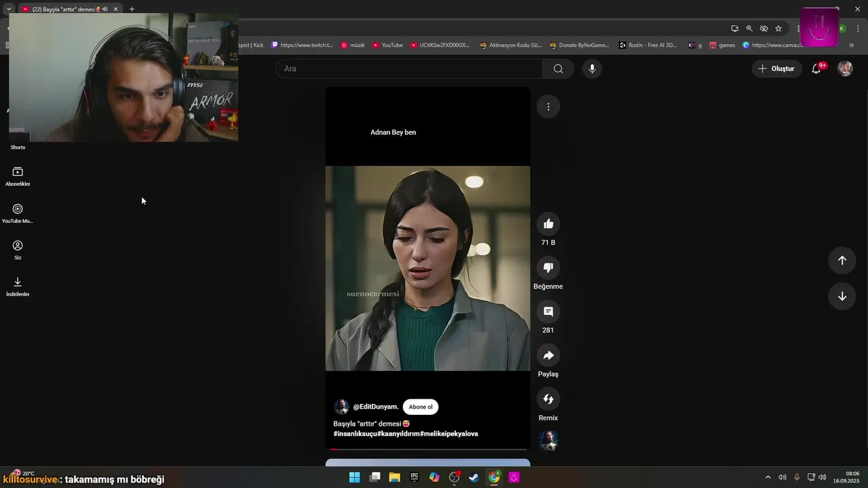This screenshot has width=868, height=488.
Task: Open the tab search dropdown arrow
Action: click(9, 9)
